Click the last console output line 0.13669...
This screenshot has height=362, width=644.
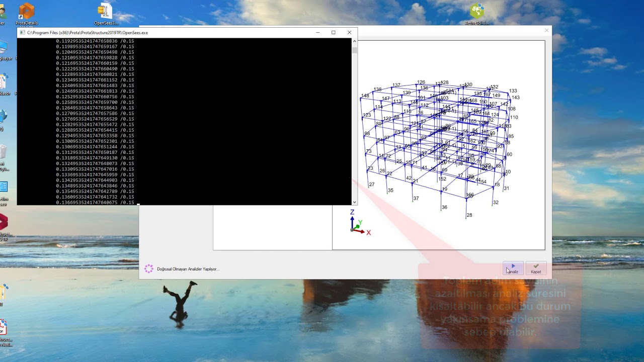pyautogui.click(x=95, y=203)
